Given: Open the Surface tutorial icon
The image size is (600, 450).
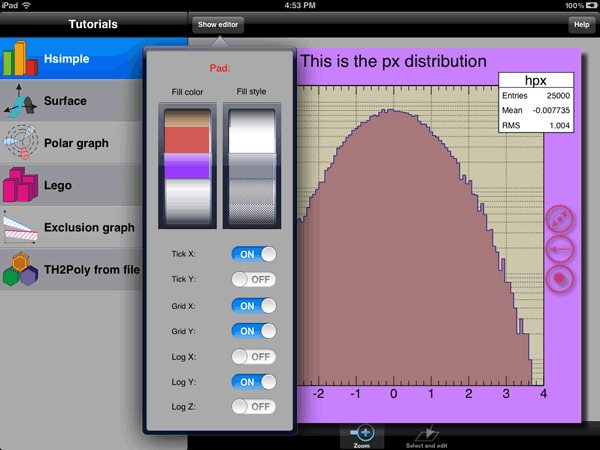Looking at the screenshot, I should [x=21, y=101].
